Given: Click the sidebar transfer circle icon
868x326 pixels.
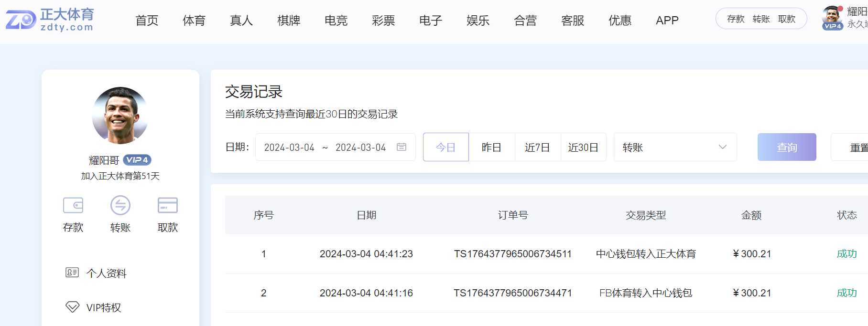Looking at the screenshot, I should pyautogui.click(x=120, y=206).
